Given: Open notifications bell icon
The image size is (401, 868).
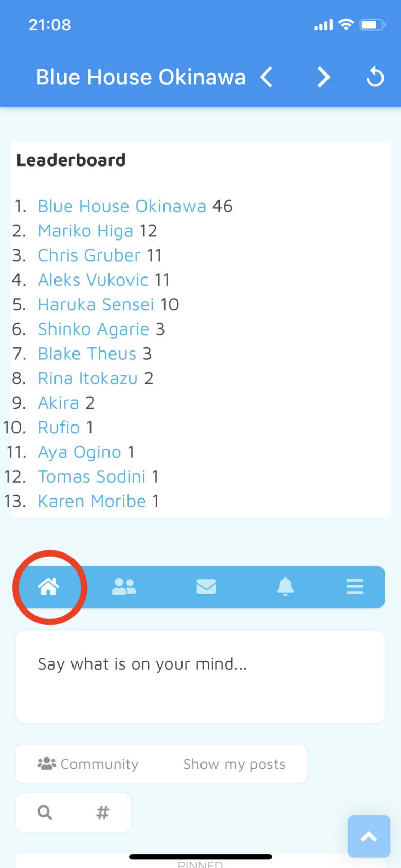Looking at the screenshot, I should pos(285,586).
